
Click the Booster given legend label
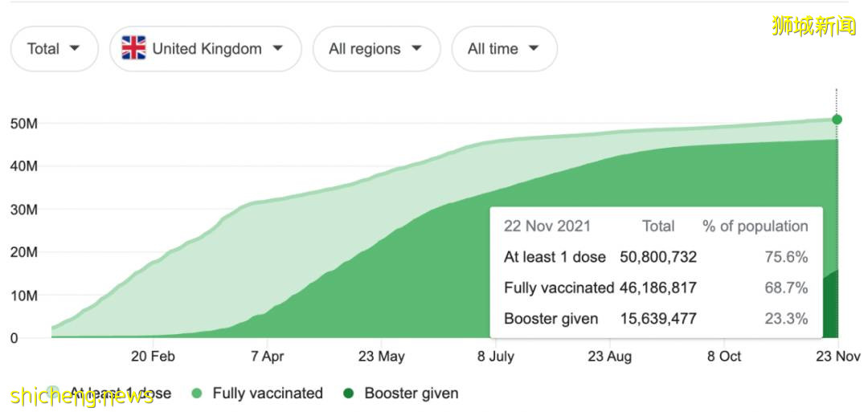coord(411,394)
